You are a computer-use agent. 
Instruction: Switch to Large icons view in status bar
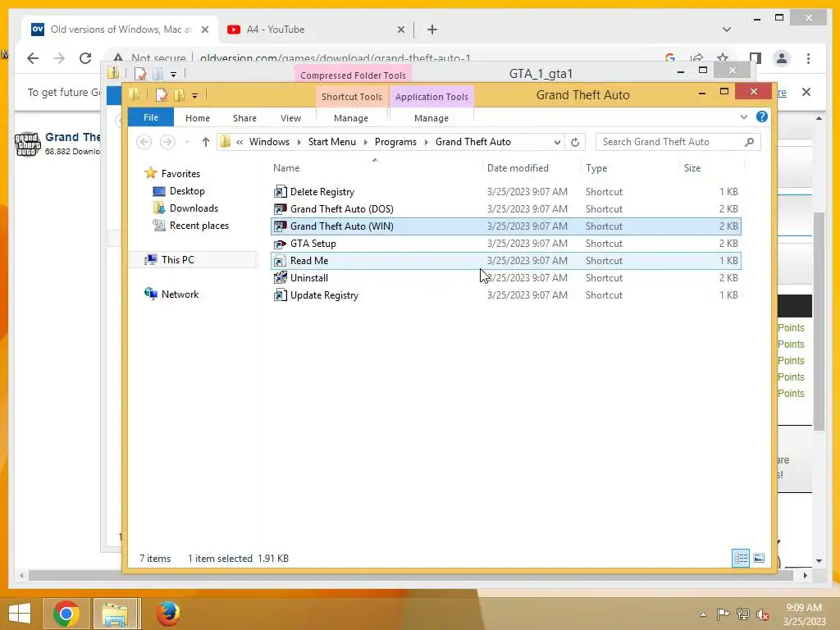click(x=759, y=558)
